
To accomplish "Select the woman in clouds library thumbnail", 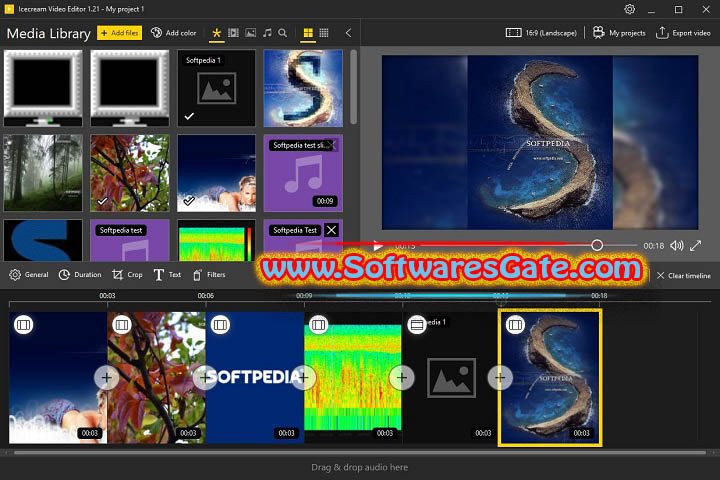I will 216,173.
